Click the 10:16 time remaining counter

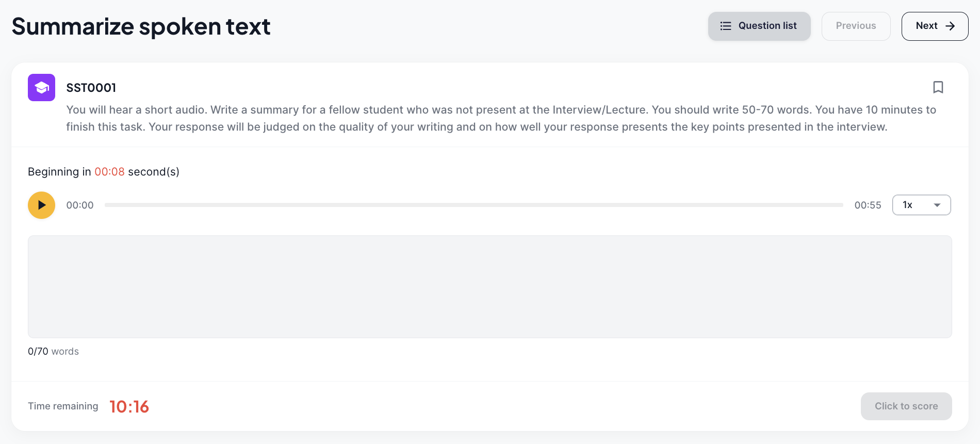[x=129, y=407]
